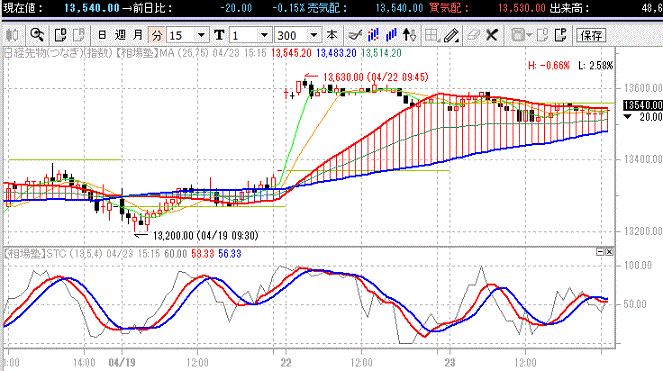Click the 保存 save button

click(591, 36)
